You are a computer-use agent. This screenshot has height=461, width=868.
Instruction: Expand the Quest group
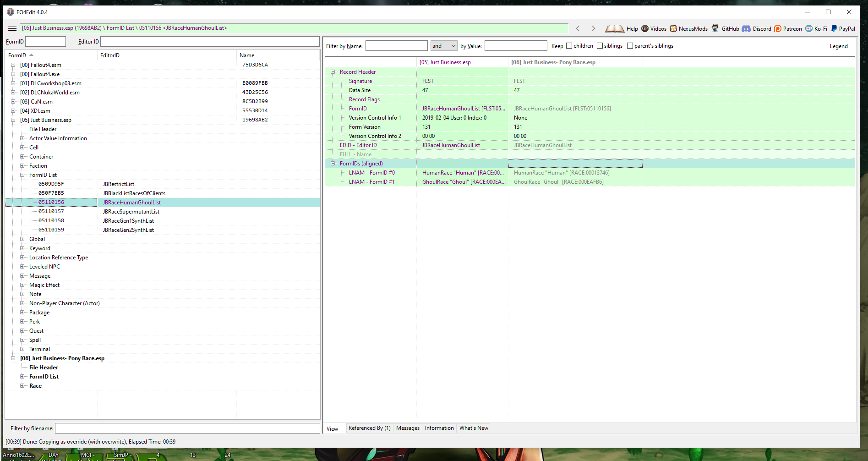coord(22,331)
